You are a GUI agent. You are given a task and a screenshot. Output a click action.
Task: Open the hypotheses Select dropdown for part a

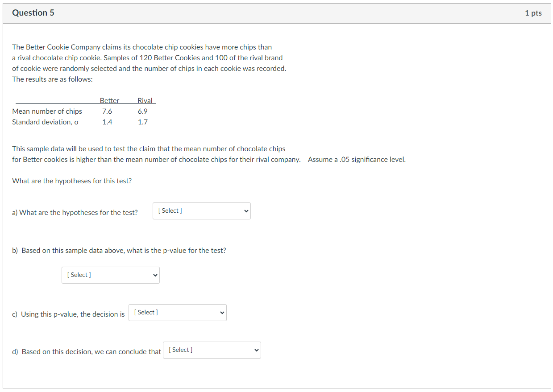pyautogui.click(x=201, y=211)
